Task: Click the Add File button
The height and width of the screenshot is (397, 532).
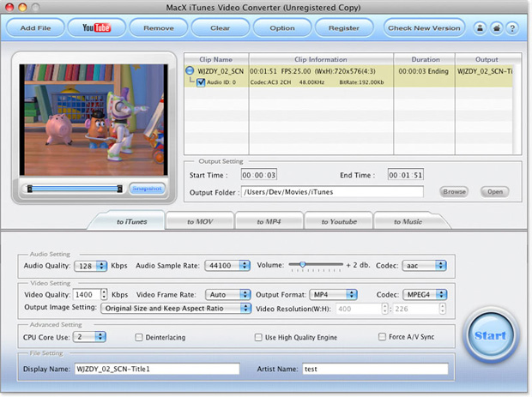Action: pos(35,27)
